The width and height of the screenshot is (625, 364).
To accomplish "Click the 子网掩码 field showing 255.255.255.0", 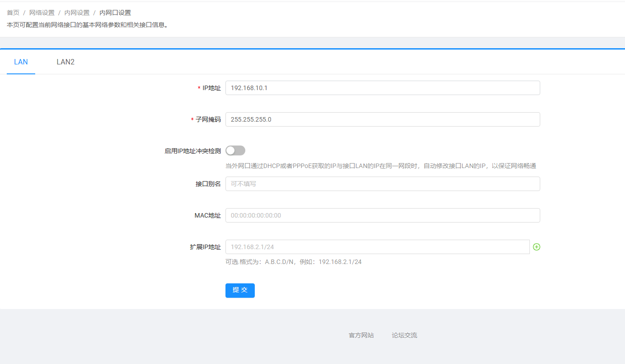I will tap(382, 119).
